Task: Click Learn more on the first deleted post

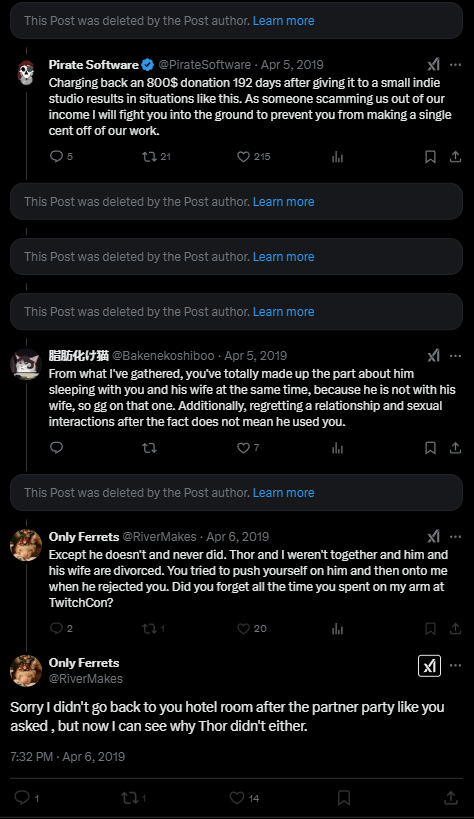Action: point(283,21)
